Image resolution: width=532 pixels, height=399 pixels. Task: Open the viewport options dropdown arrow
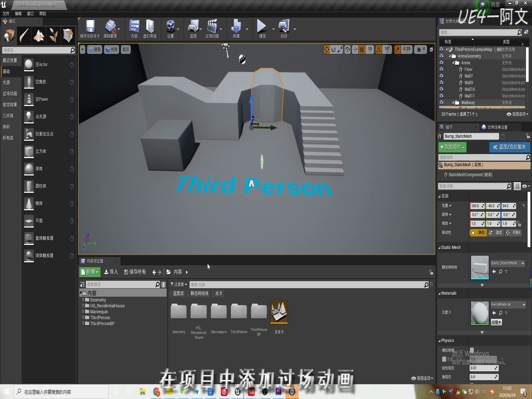[x=83, y=50]
